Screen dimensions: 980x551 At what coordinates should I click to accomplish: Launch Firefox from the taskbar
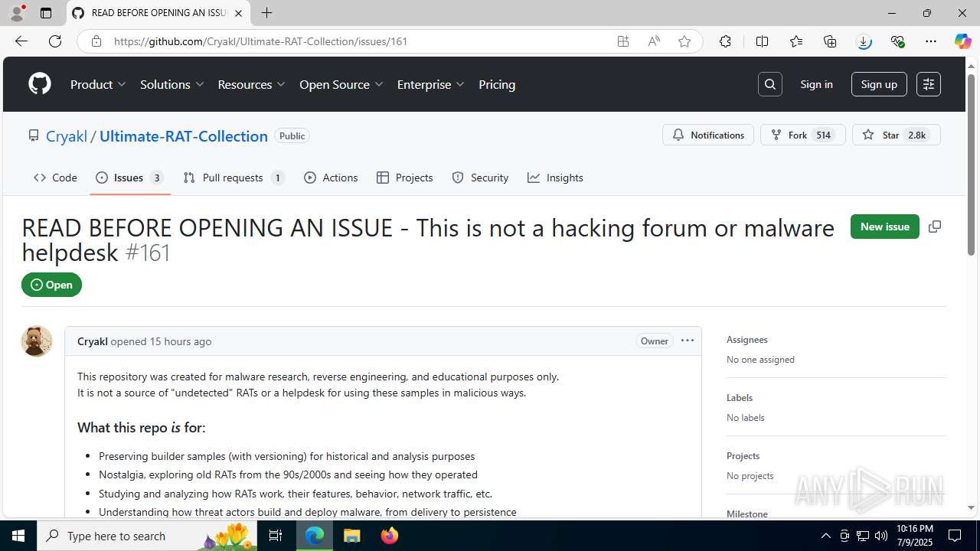coord(389,536)
